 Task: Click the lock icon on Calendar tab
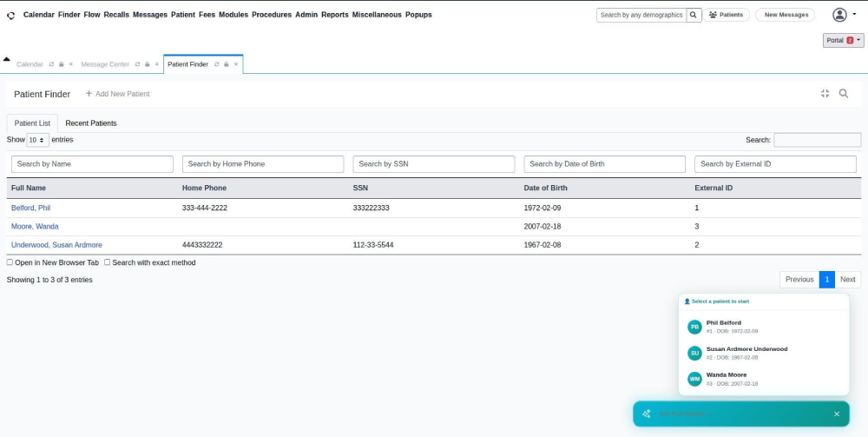point(61,64)
